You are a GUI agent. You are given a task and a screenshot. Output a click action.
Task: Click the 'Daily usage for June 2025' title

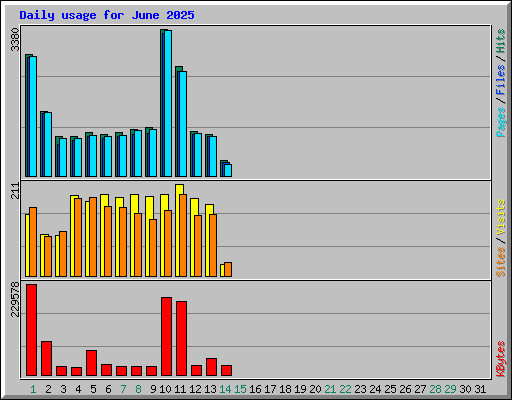107,15
